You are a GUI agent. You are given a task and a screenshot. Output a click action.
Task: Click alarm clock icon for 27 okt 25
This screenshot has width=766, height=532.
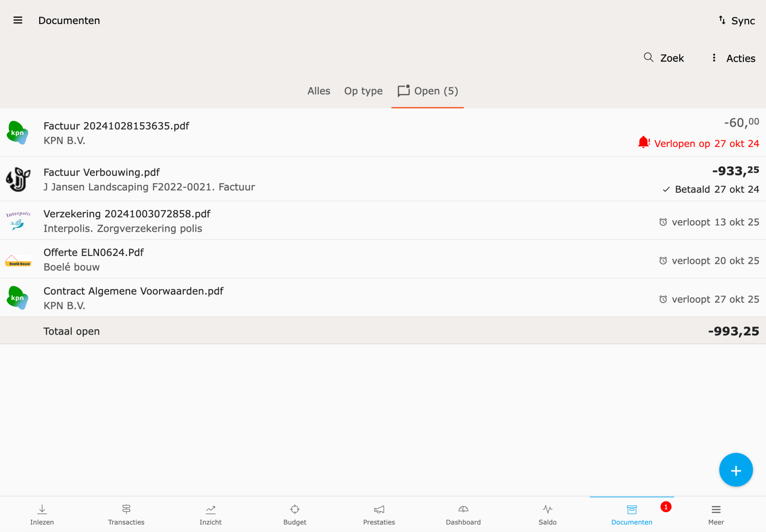pyautogui.click(x=663, y=299)
